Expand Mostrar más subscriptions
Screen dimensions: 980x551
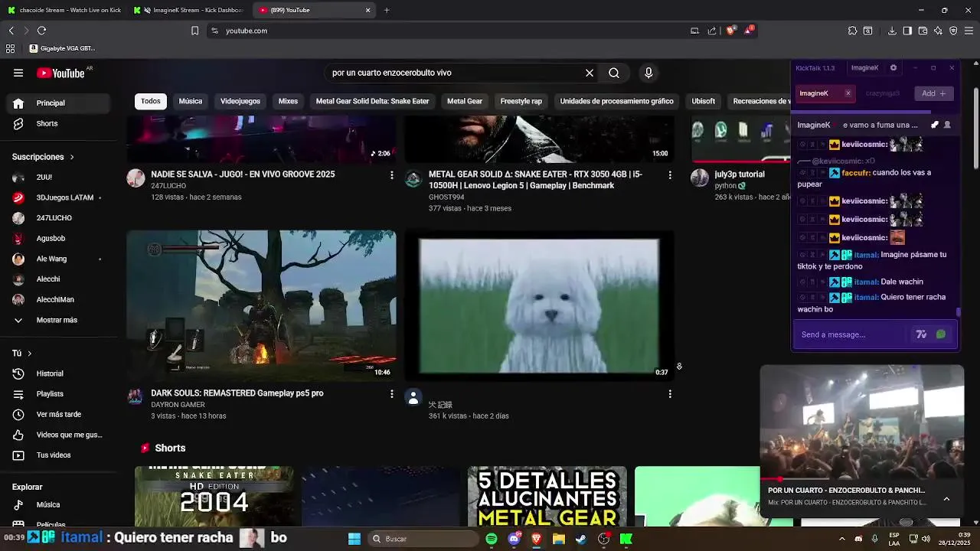tap(58, 320)
